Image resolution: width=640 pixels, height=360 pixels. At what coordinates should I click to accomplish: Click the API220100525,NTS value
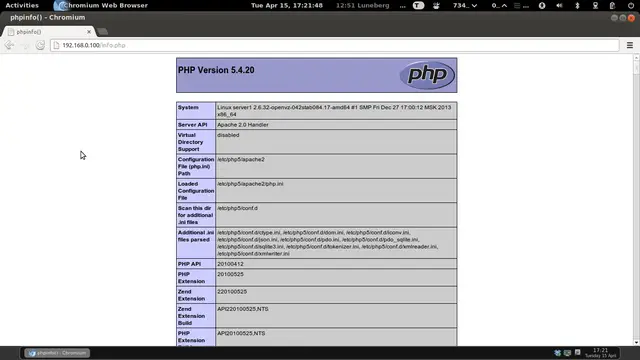tap(243, 309)
